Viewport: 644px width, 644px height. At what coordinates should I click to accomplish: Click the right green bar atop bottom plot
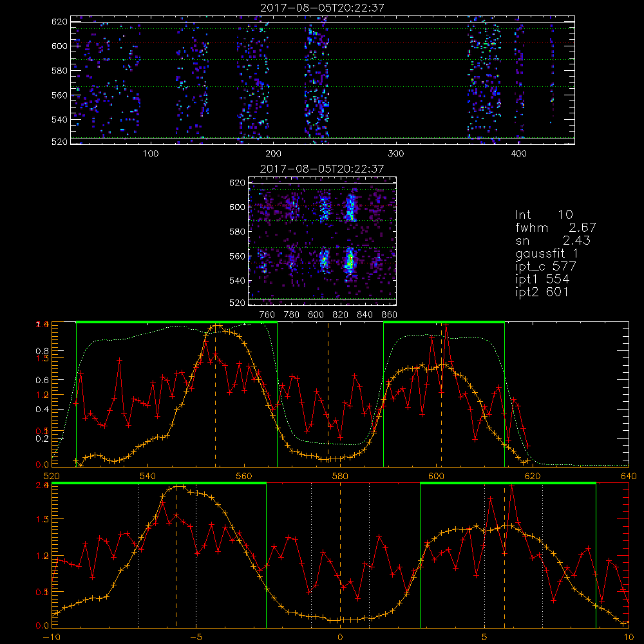(508, 483)
